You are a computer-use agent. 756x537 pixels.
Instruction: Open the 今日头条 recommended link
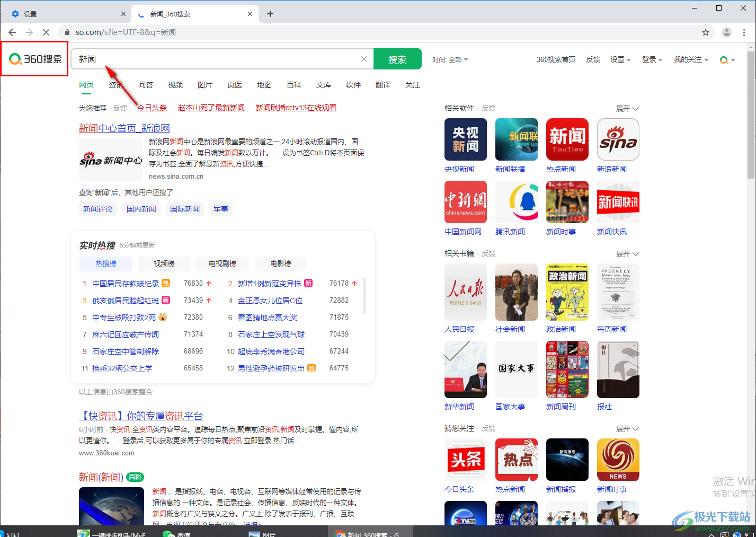click(x=152, y=108)
